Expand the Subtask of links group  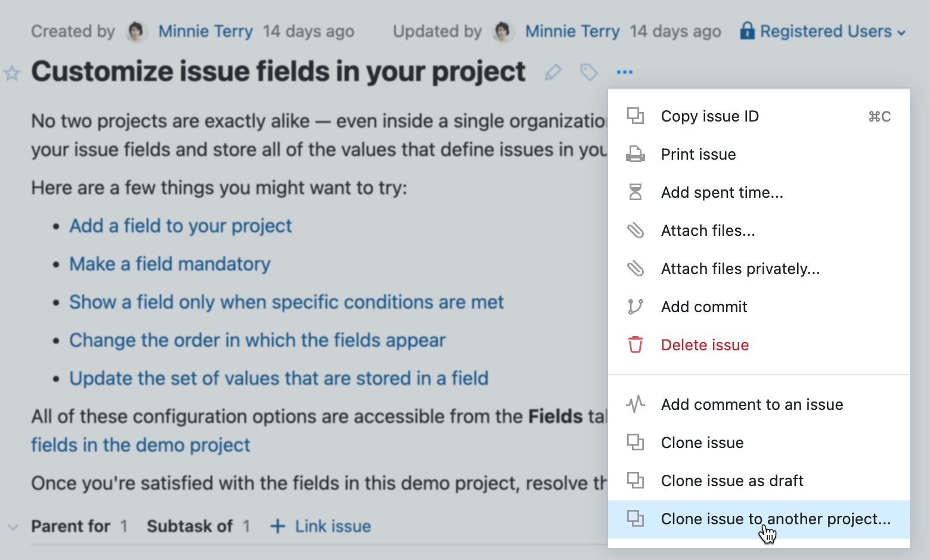pyautogui.click(x=190, y=527)
